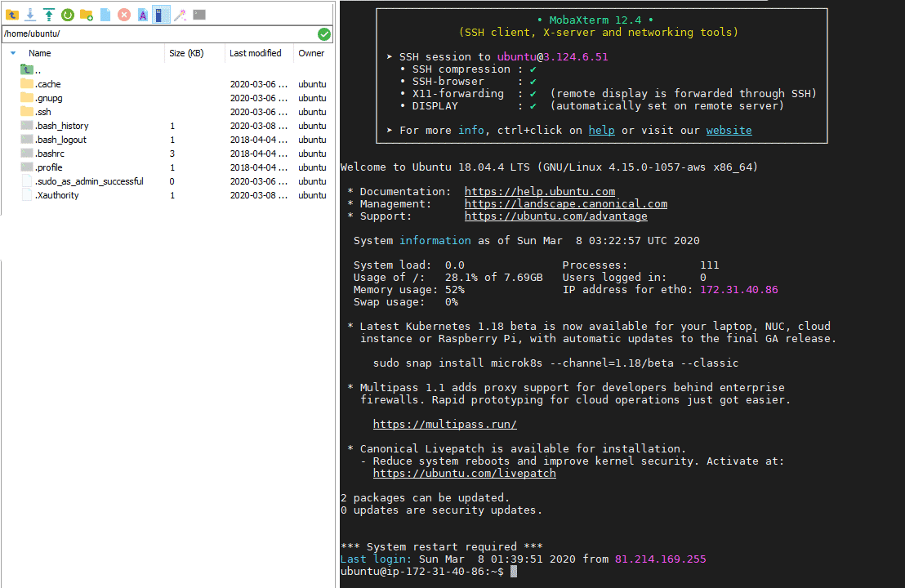Image resolution: width=905 pixels, height=588 pixels.
Task: Click the cyan 'information' word in terminal
Action: (435, 241)
